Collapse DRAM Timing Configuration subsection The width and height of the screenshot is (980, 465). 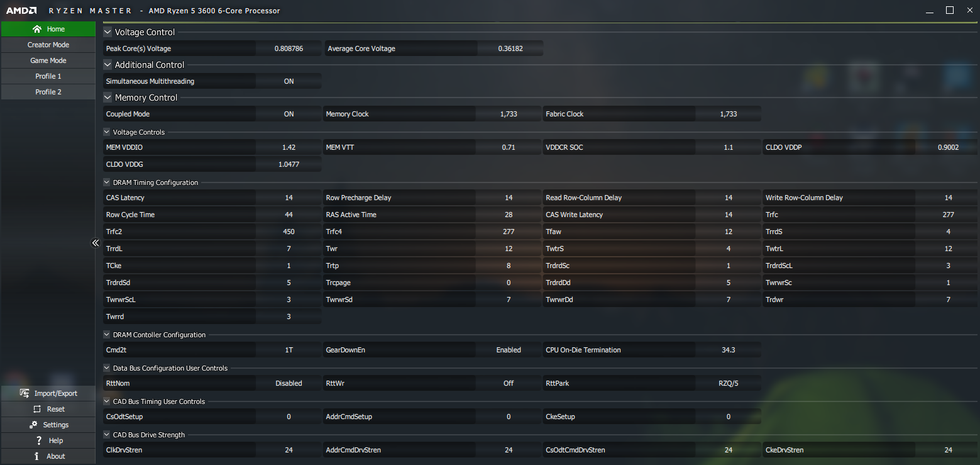point(106,182)
